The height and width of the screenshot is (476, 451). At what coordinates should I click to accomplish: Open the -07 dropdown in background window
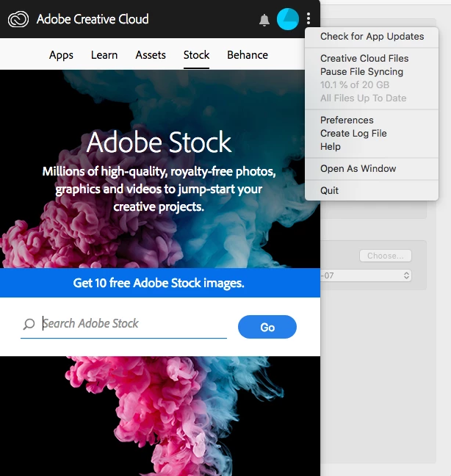[x=366, y=275]
